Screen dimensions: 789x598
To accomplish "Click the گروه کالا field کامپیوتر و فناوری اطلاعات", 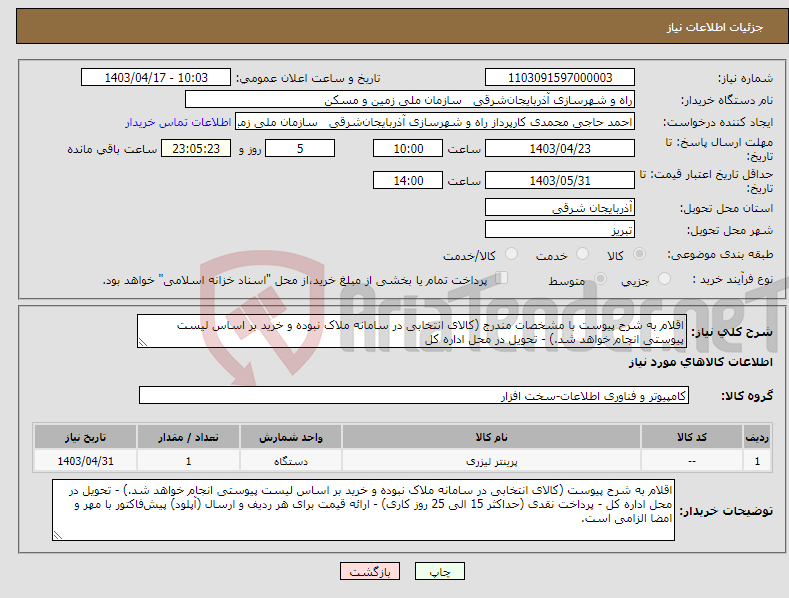I will (414, 396).
